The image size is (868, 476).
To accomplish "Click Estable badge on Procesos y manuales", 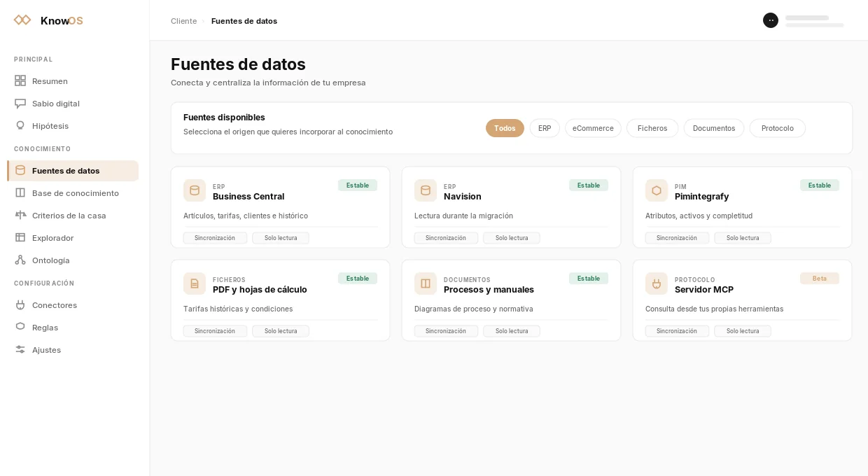I will pyautogui.click(x=589, y=279).
